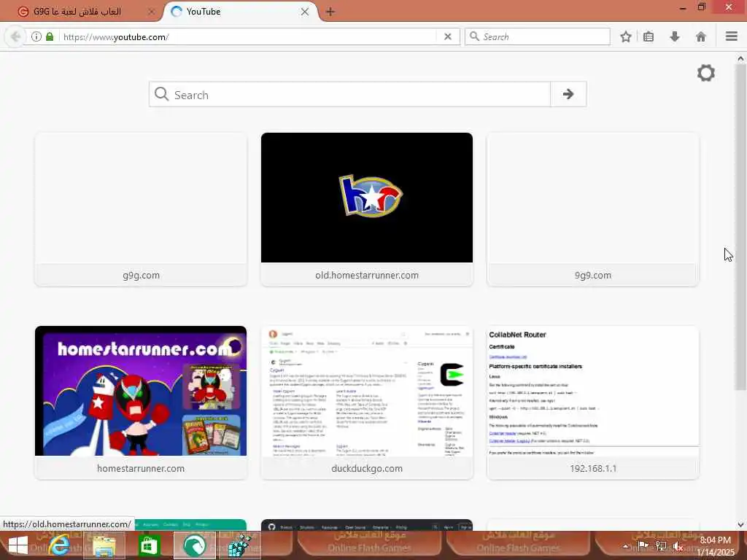Image resolution: width=747 pixels, height=560 pixels.
Task: Click the active browser taskbar icon
Action: click(x=194, y=545)
